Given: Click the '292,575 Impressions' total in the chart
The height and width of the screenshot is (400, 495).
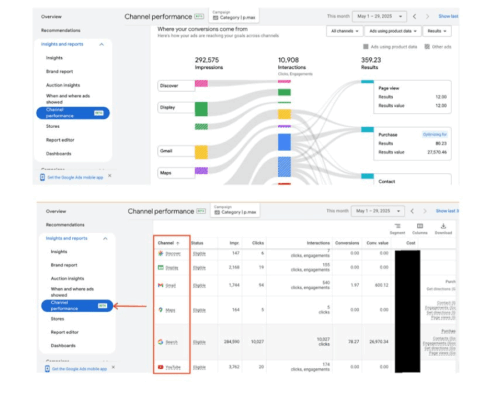Looking at the screenshot, I should click(209, 63).
